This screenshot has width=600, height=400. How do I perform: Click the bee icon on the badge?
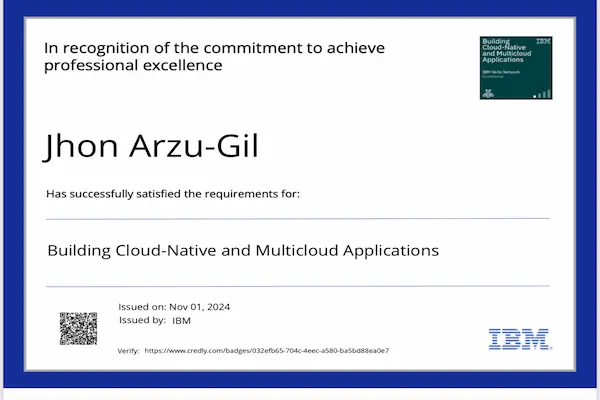pos(488,92)
